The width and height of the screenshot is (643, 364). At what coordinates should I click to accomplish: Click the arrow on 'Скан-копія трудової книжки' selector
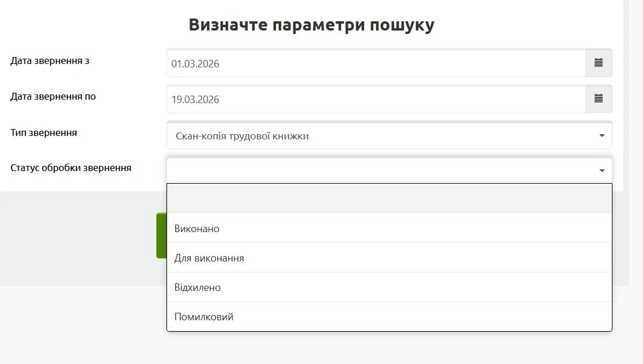coord(602,136)
